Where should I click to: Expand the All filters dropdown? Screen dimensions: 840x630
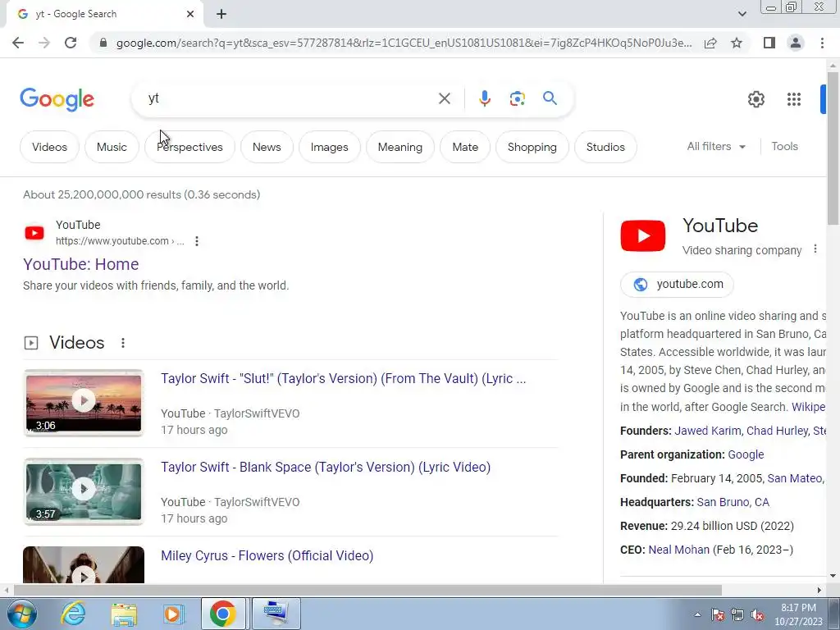point(716,146)
